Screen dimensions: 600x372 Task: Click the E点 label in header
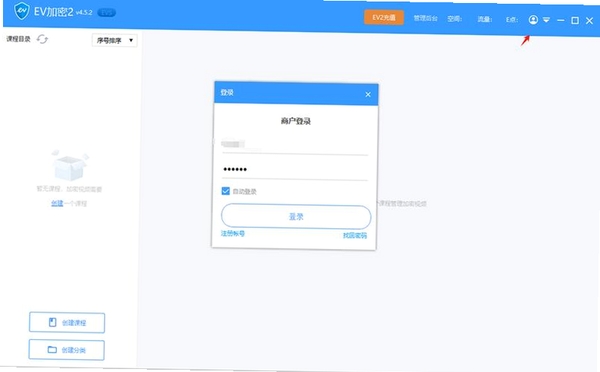point(512,20)
